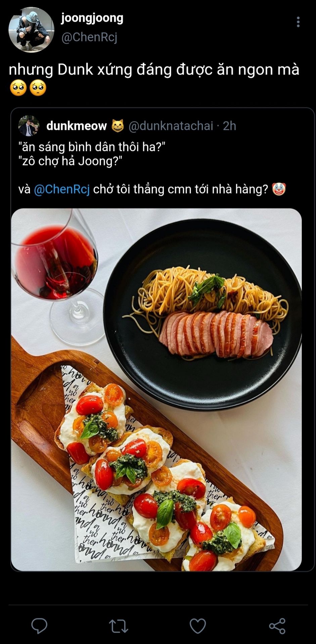Tap the blue @ChenRcj mention in quoted tweet
316x644 pixels.
coord(62,189)
